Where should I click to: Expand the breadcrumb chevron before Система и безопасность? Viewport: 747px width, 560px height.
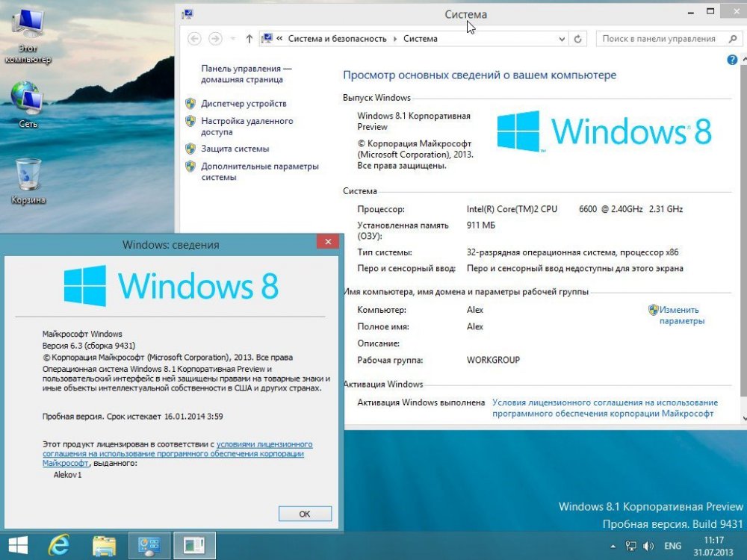(279, 39)
